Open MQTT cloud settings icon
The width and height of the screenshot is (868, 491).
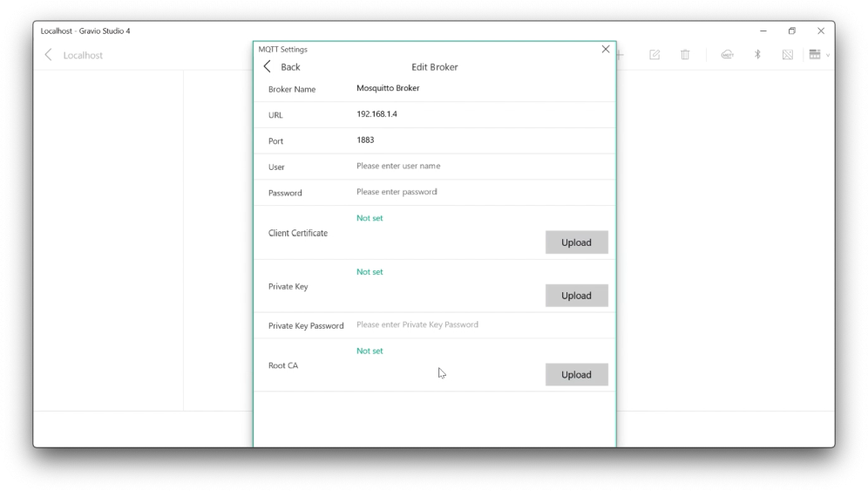(728, 54)
